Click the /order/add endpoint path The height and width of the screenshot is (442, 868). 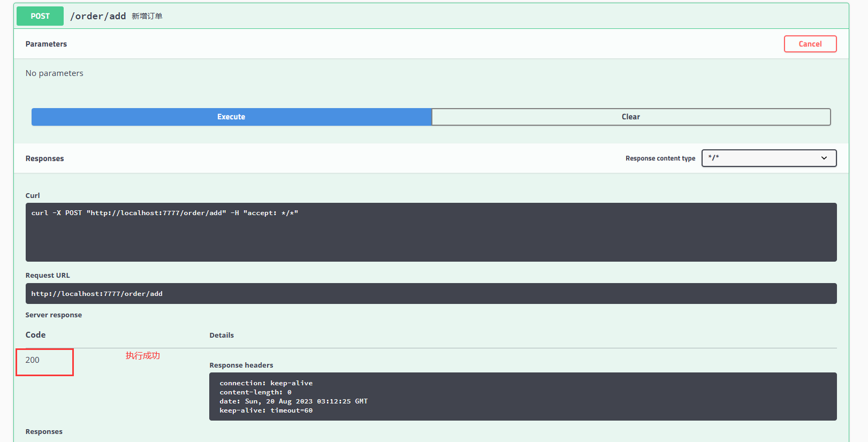[98, 16]
